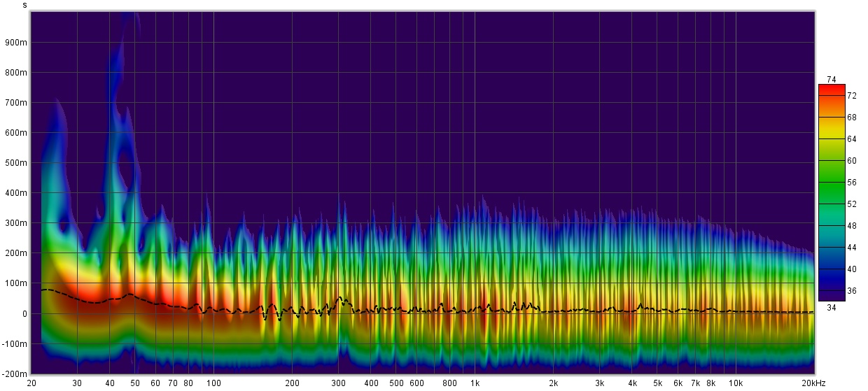Click the 20 label on frequency axis

pos(31,383)
